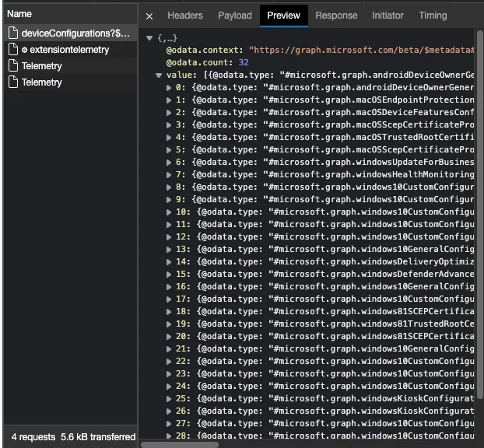Select the first Telemetry request
The width and height of the screenshot is (484, 448).
pos(70,65)
